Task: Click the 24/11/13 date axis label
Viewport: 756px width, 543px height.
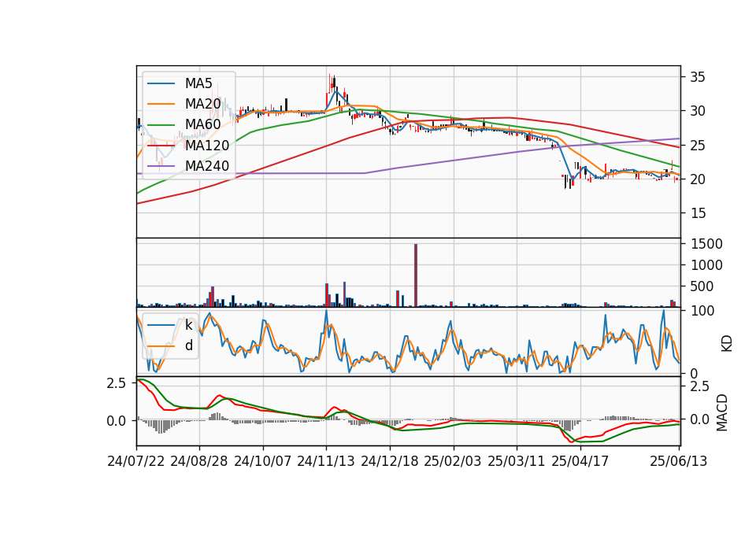Action: 326,461
